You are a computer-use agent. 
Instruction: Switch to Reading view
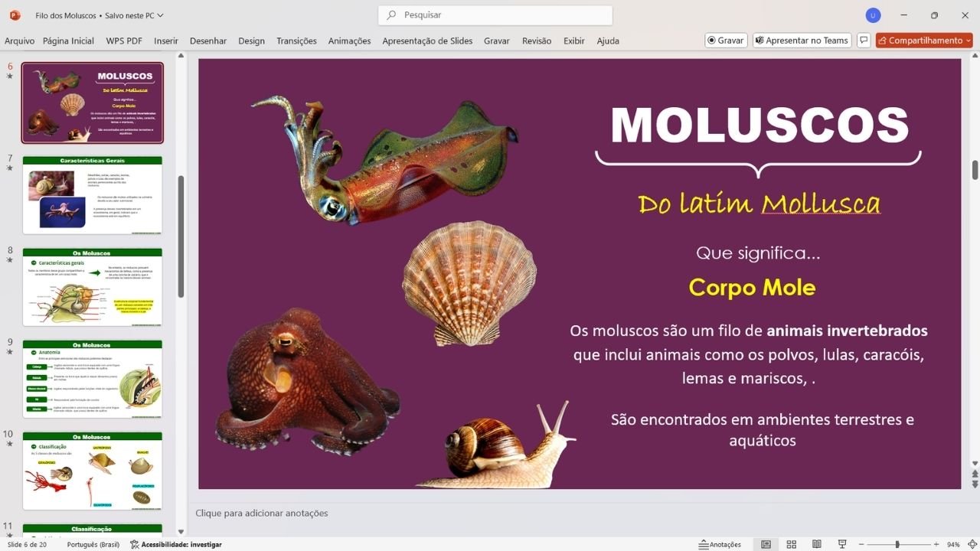point(817,544)
